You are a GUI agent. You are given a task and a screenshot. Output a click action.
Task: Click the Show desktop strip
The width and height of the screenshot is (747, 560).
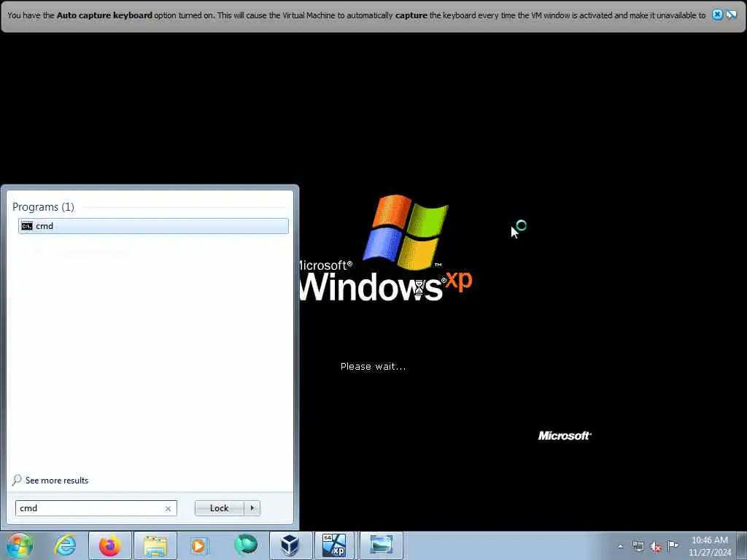[x=742, y=545]
